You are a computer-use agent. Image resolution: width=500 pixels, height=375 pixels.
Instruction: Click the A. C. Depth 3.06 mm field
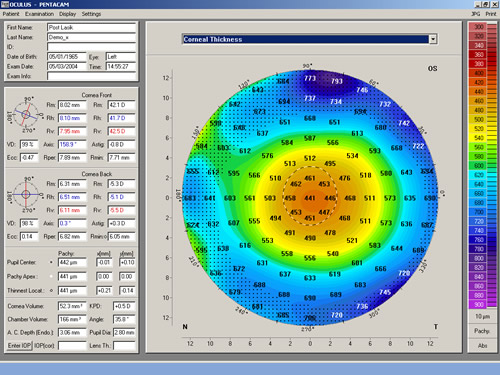point(72,332)
